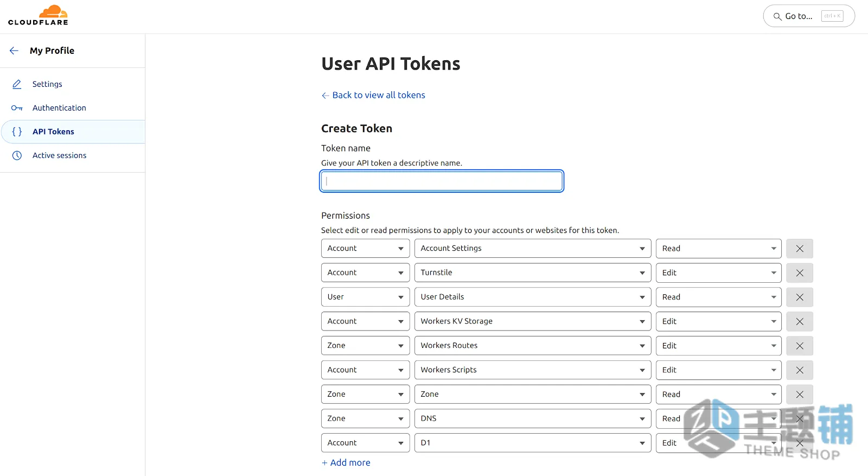Open access level dropdown for User Details
This screenshot has height=476, width=868.
pos(718,297)
